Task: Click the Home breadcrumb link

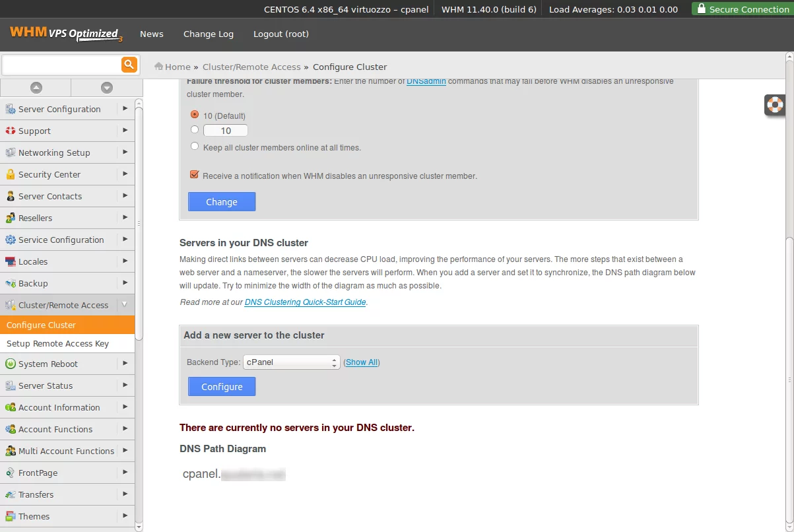Action: coord(178,67)
